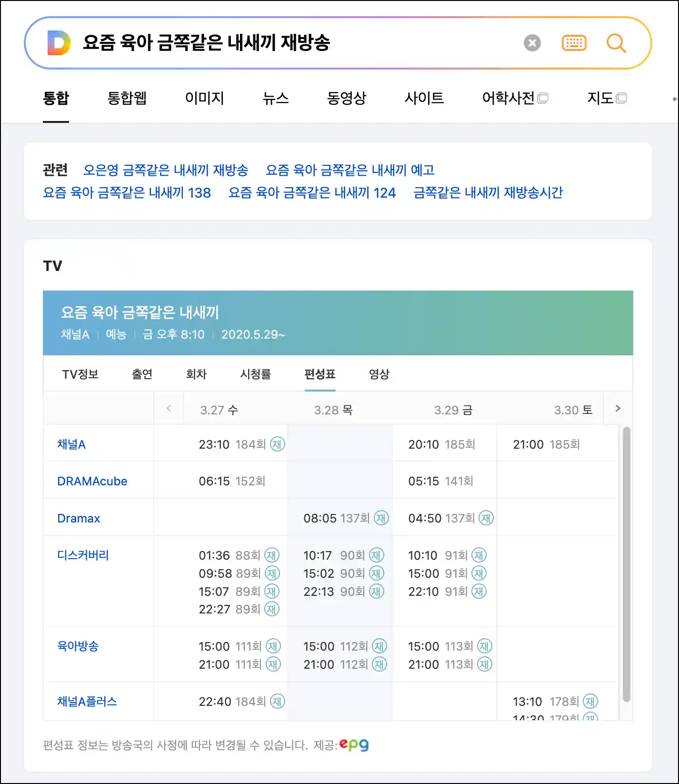Click the Daum D logo icon

click(x=59, y=43)
